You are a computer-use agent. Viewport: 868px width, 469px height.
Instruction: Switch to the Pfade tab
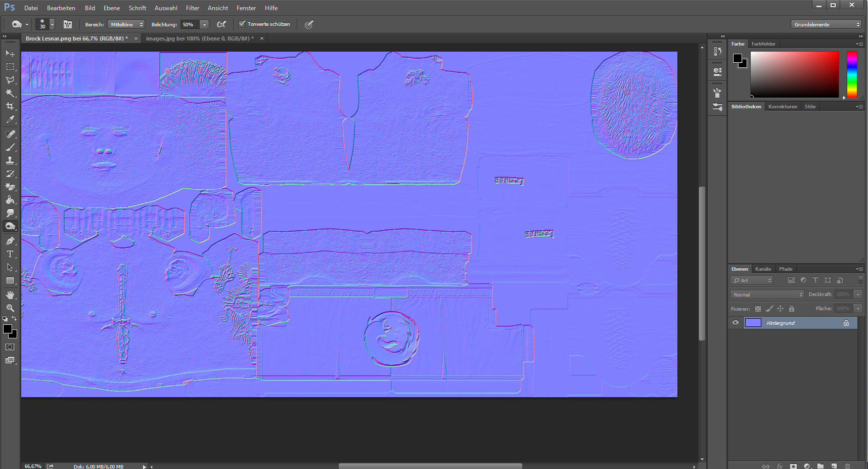(x=786, y=269)
